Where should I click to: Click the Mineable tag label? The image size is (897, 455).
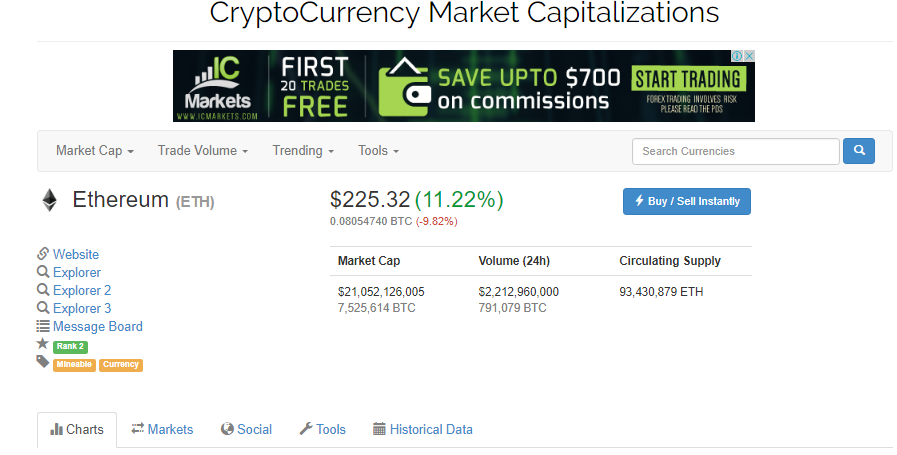pos(74,365)
